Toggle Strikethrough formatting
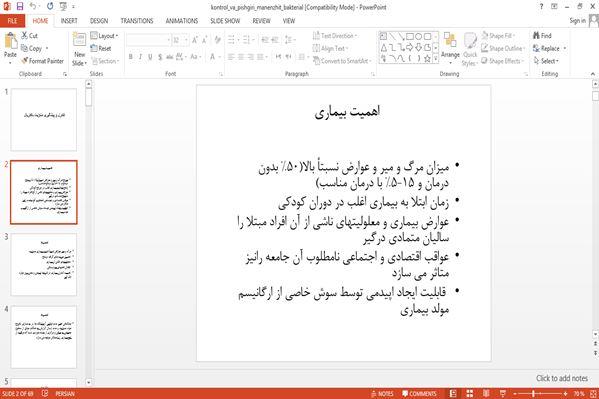This screenshot has height=399, width=599. pos(170,57)
